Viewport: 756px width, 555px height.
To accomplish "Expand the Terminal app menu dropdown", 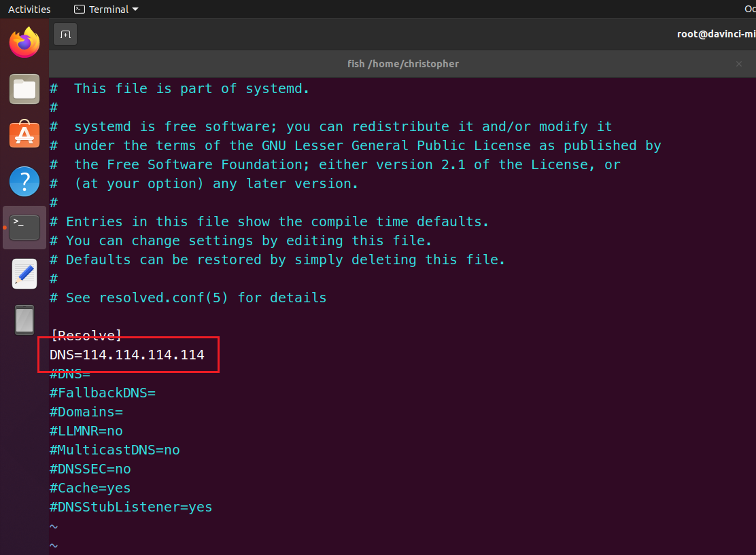I will click(106, 10).
